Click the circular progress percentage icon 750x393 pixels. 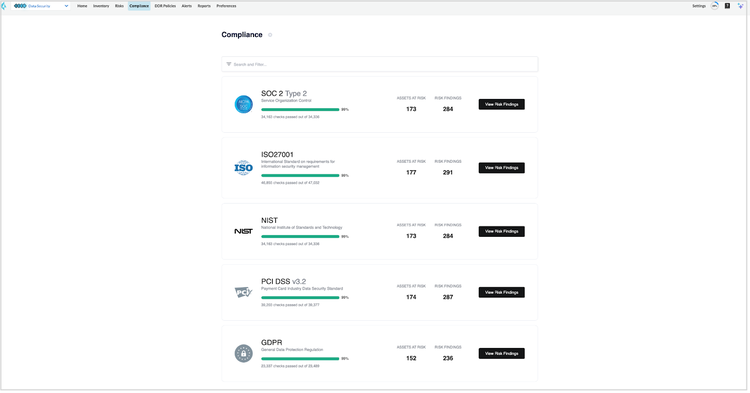tap(715, 6)
